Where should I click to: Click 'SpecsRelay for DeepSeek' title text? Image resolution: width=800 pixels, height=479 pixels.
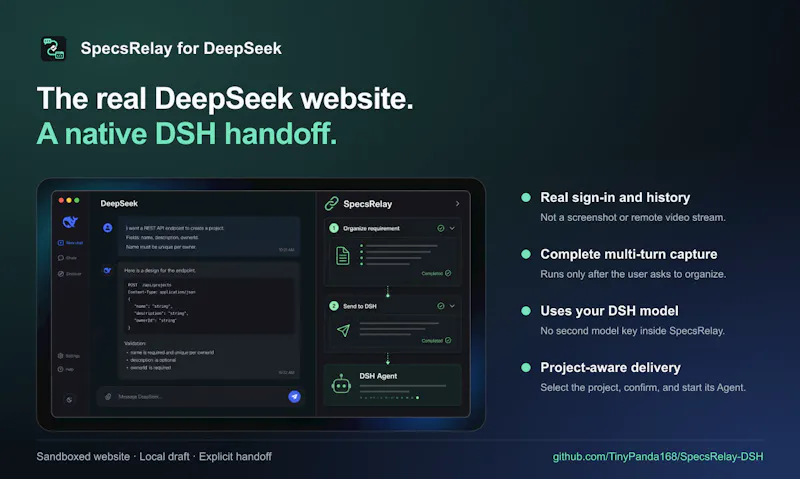tap(181, 48)
